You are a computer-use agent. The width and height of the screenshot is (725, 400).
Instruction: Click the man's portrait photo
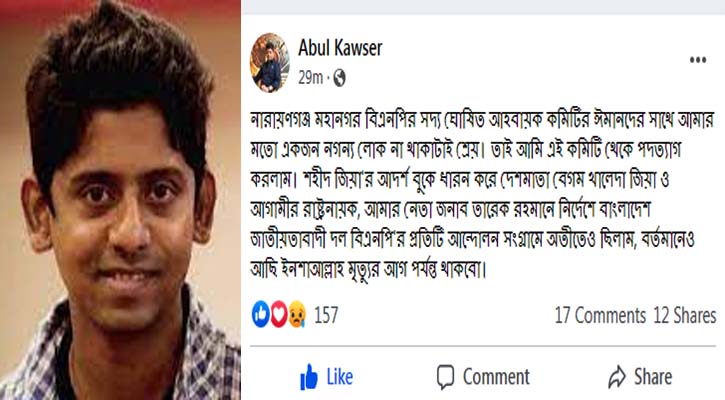(120, 200)
